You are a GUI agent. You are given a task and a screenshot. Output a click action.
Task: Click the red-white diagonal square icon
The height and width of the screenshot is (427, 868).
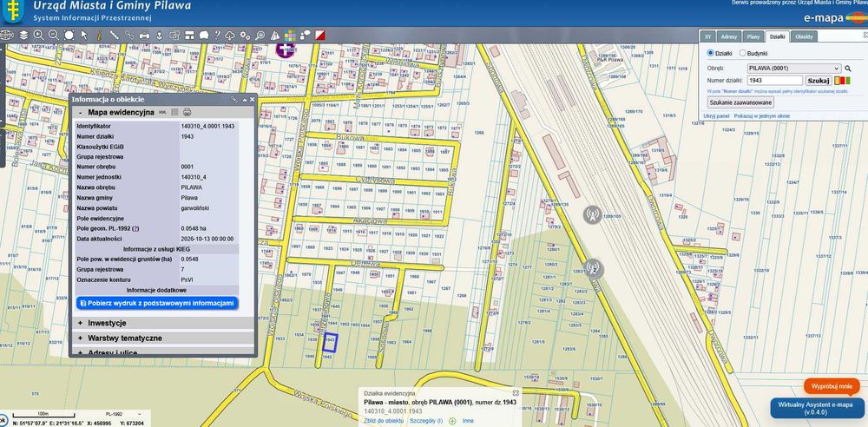click(320, 35)
